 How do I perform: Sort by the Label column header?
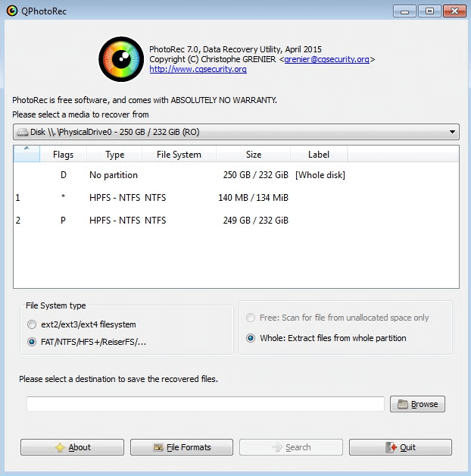coord(319,155)
